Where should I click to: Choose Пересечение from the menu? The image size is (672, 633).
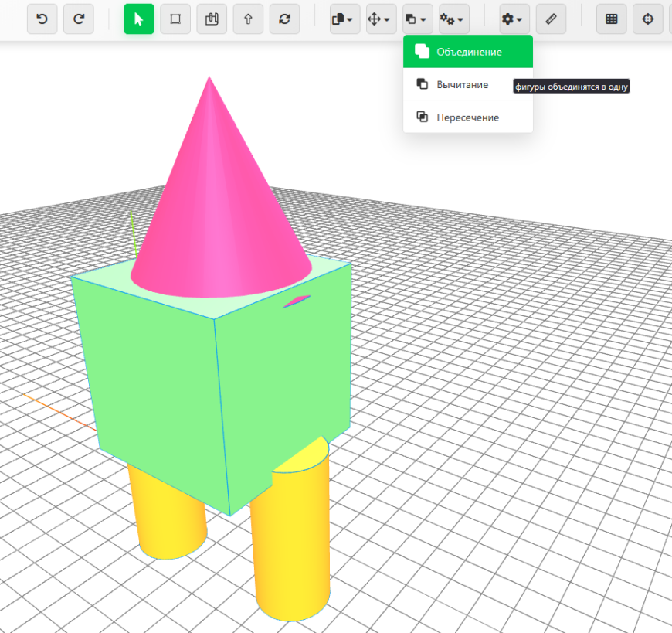coord(467,117)
